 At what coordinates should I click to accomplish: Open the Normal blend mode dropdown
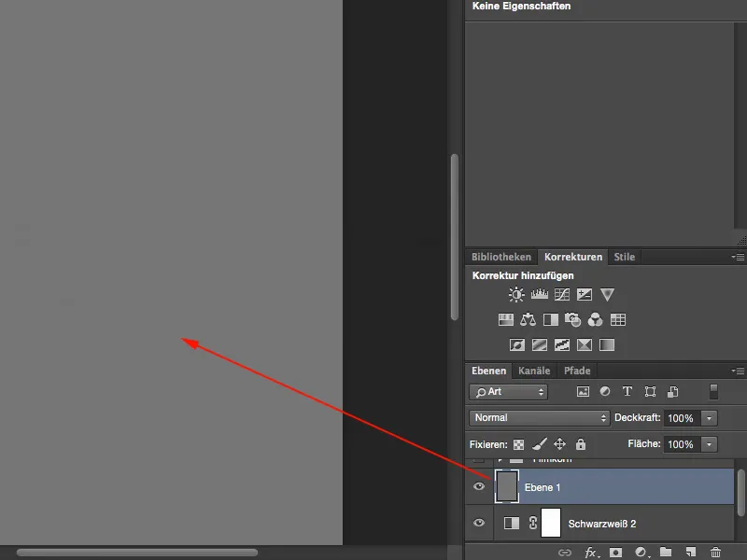click(x=540, y=417)
